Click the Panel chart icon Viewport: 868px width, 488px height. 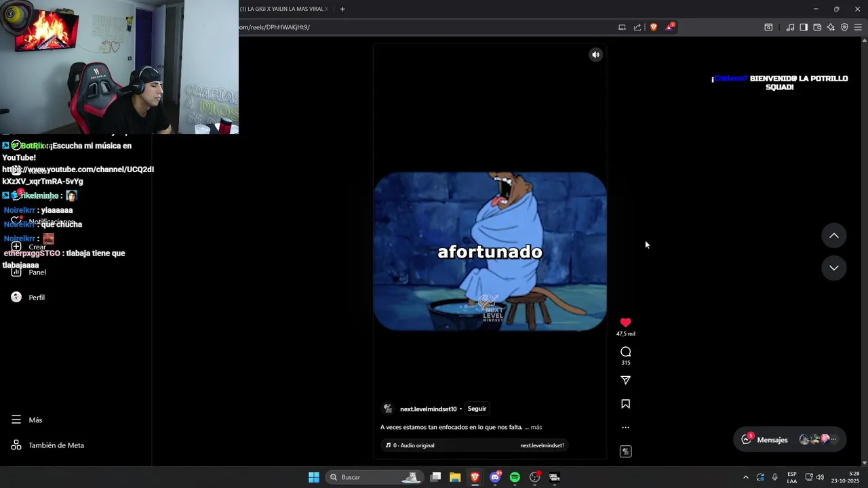click(x=16, y=272)
